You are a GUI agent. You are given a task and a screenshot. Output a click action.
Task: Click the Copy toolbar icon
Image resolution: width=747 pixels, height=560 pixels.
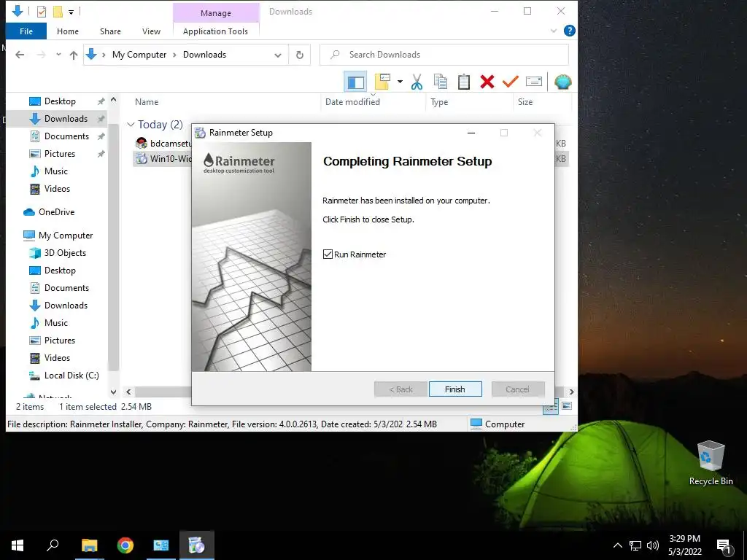tap(441, 82)
